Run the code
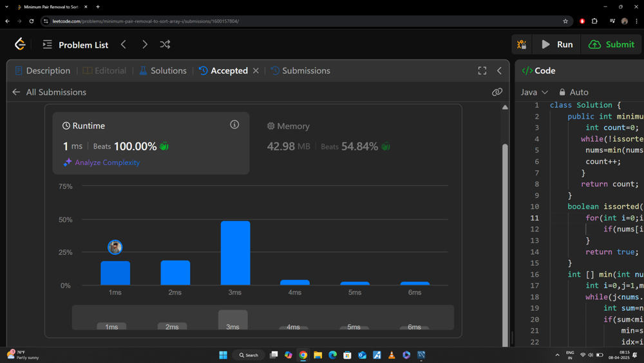 click(557, 44)
